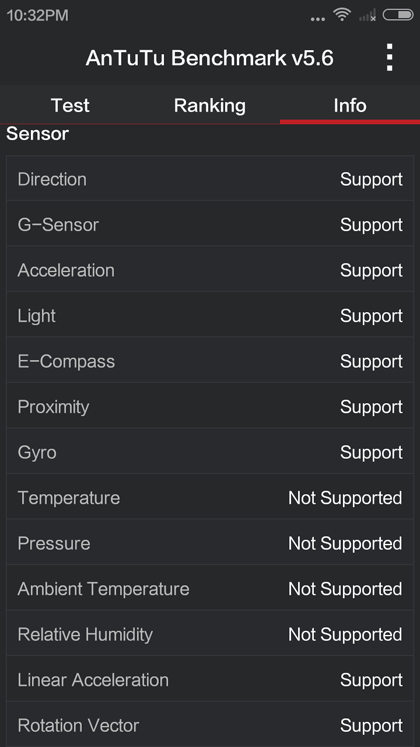
Task: Tap the cellular signal icon
Action: pyautogui.click(x=367, y=15)
